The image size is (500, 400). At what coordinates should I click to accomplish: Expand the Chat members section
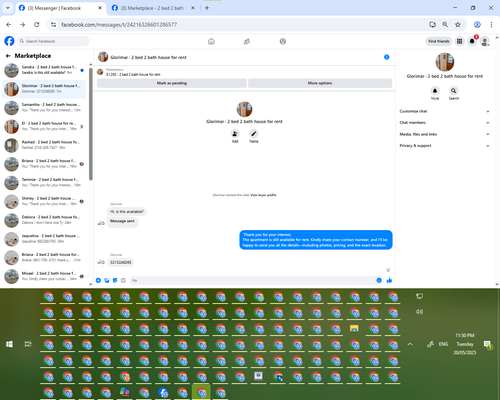444,123
